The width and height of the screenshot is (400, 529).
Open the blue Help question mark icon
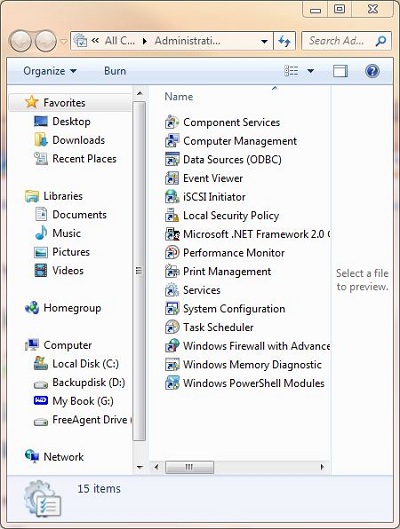tap(372, 71)
